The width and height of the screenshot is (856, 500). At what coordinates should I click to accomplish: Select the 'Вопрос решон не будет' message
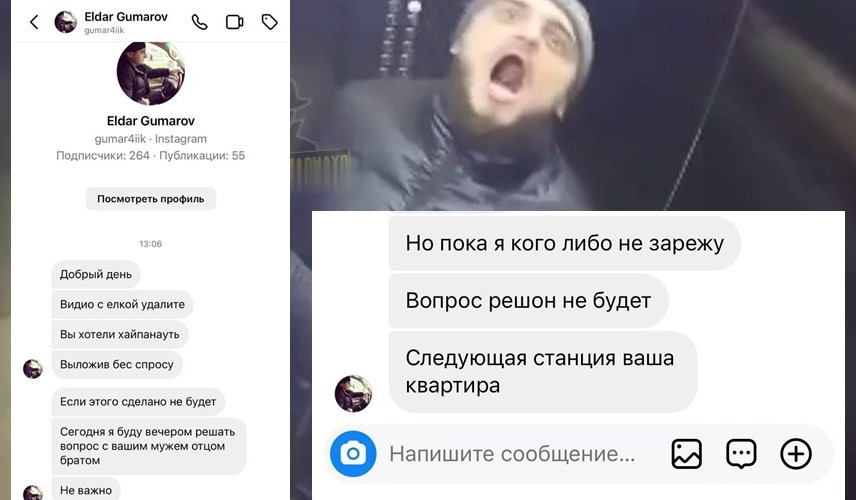point(528,301)
